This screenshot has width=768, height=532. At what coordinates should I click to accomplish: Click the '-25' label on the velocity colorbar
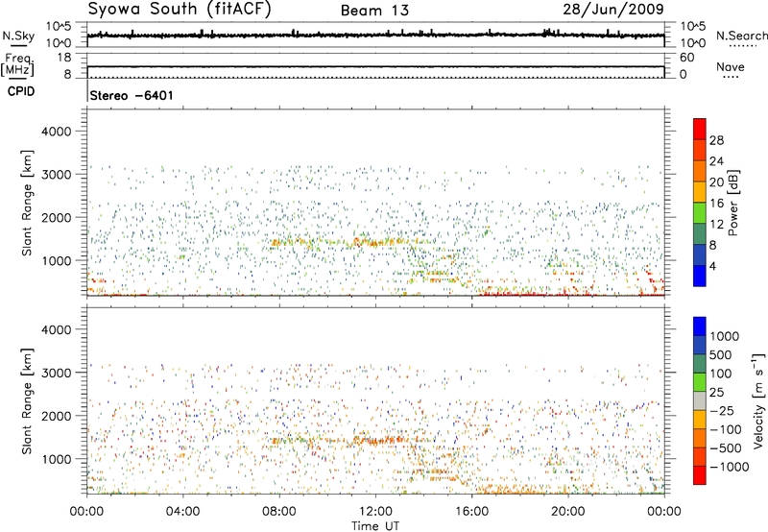721,411
